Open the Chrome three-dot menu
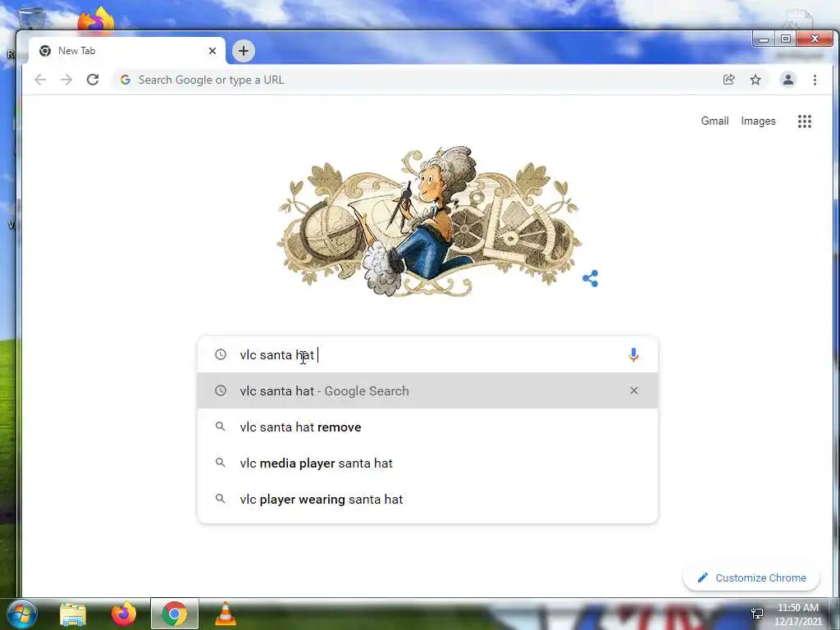Screen dimensions: 840x630 coord(815,80)
